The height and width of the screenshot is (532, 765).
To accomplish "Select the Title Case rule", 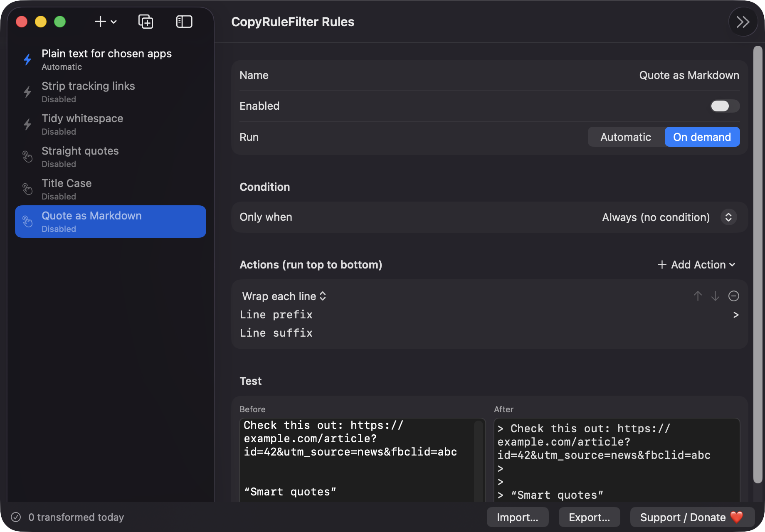I will (x=111, y=189).
